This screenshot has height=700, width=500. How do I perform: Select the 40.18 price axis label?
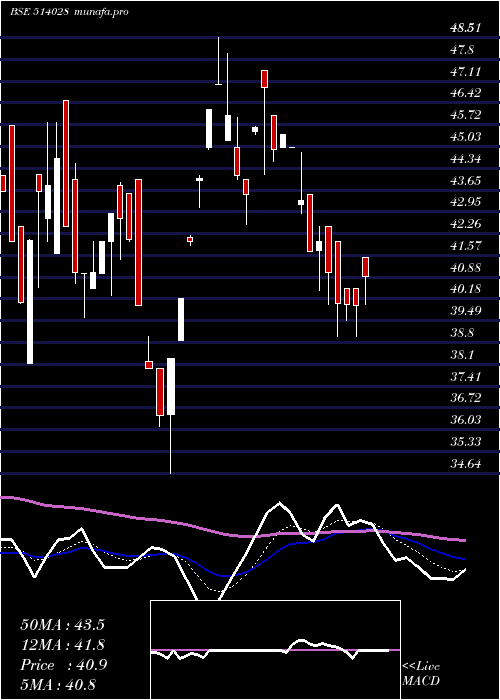[466, 289]
